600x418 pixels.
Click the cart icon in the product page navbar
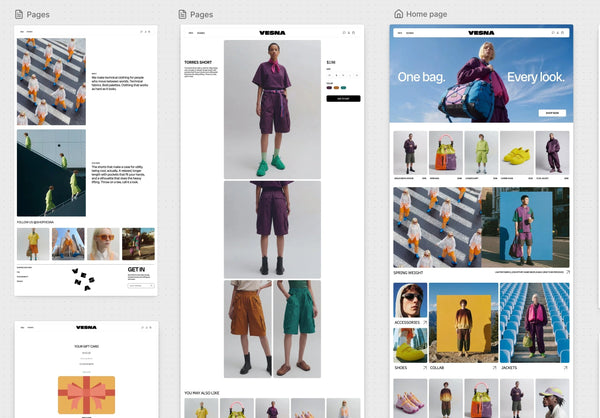pos(353,33)
